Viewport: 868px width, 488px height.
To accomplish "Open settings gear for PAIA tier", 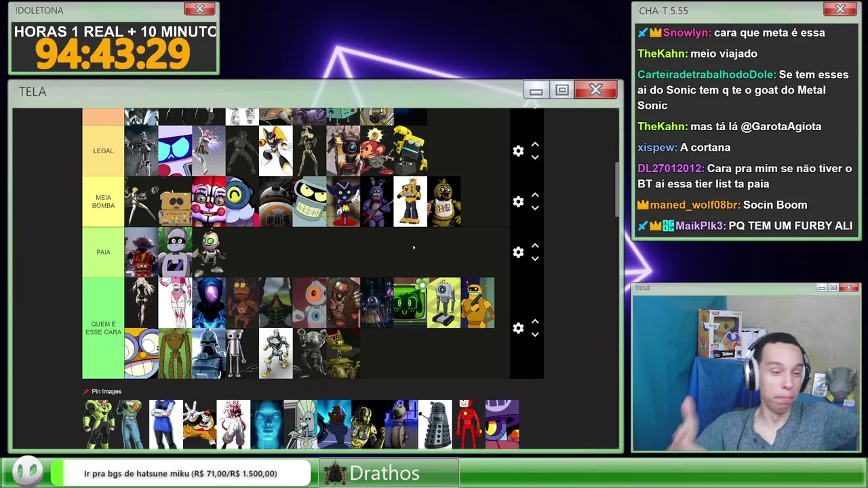I will (518, 252).
